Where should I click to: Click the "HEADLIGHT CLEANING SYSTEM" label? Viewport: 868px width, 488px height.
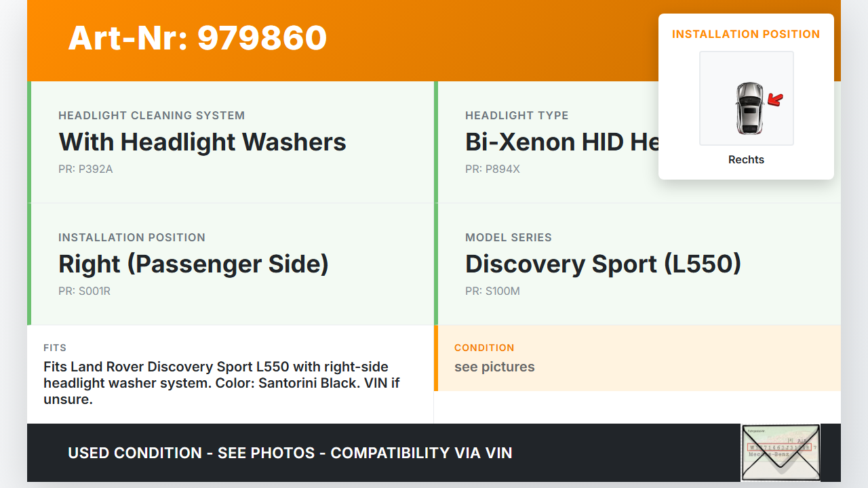(151, 115)
